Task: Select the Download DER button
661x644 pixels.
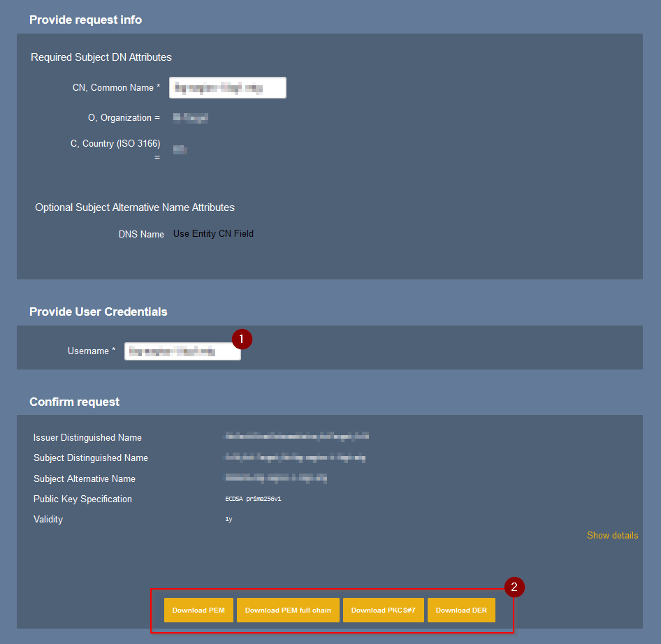Action: [x=461, y=610]
